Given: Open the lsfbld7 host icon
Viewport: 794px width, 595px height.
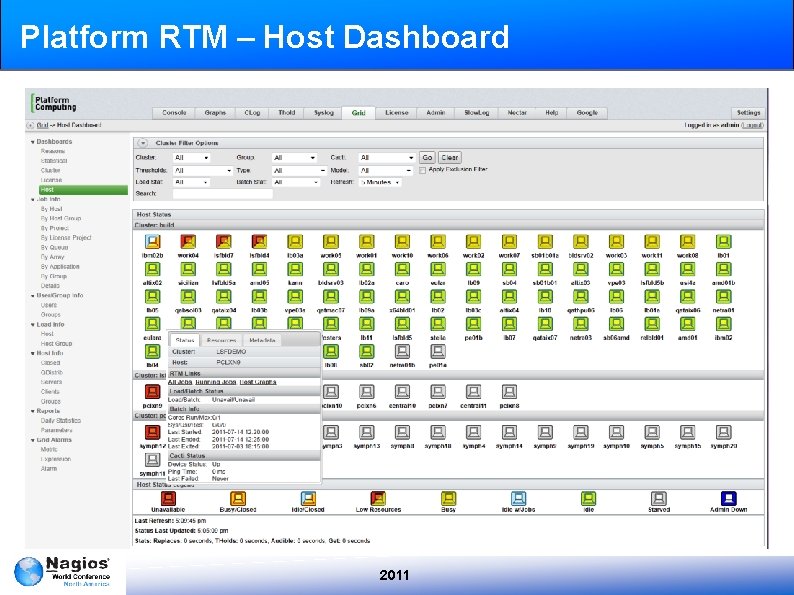Looking at the screenshot, I should click(x=224, y=242).
